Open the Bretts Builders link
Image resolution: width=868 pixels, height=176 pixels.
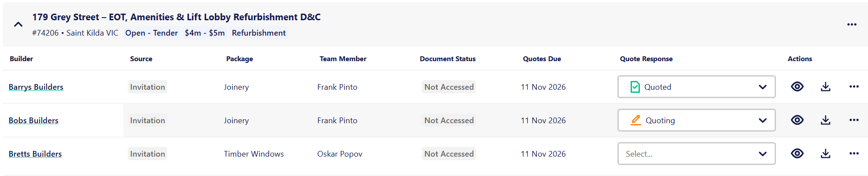[35, 154]
